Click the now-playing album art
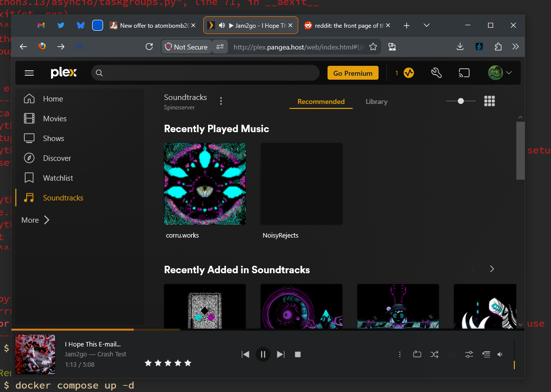This screenshot has height=392, width=551. pos(35,354)
